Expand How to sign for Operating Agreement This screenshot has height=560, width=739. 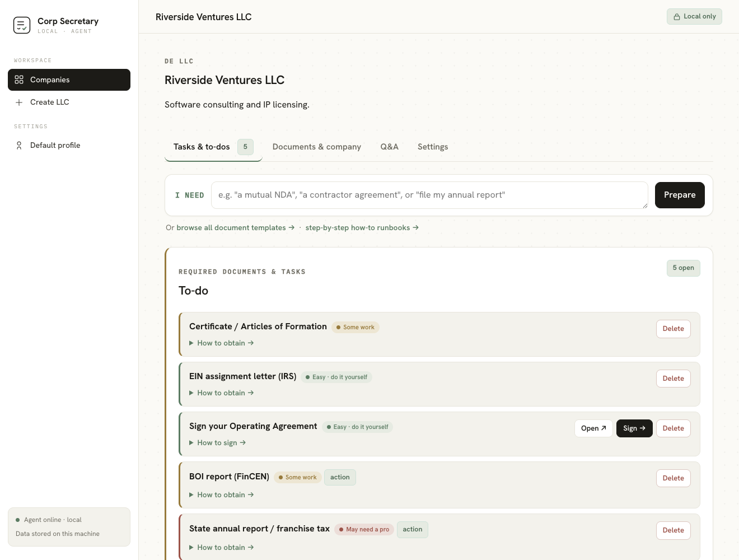pyautogui.click(x=218, y=443)
